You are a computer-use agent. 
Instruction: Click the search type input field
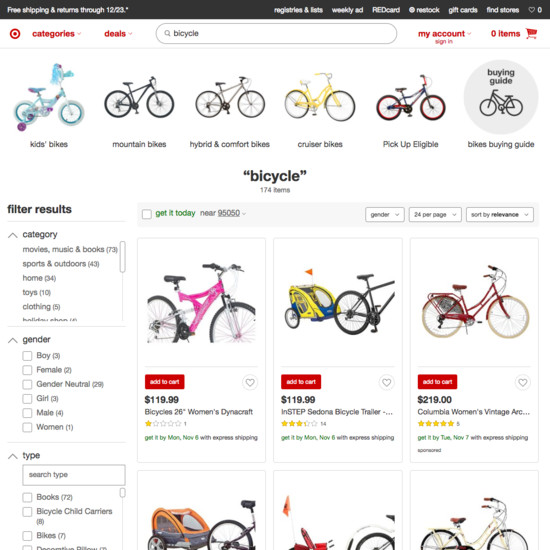(74, 475)
